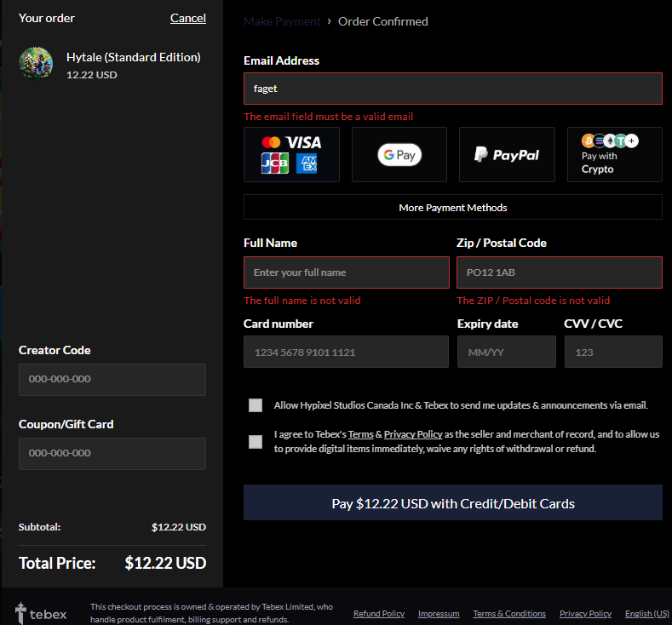
Task: Click the Expiry date field
Action: tap(507, 352)
